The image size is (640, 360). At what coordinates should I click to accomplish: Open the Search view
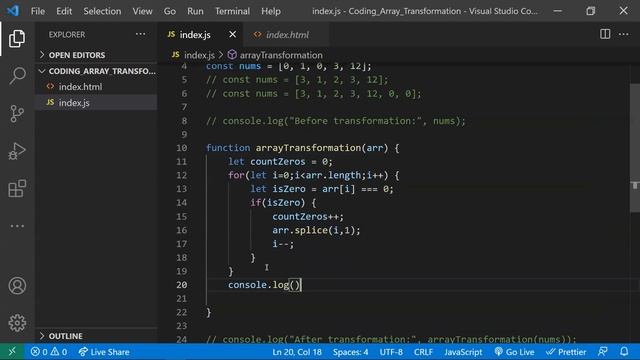(17, 76)
